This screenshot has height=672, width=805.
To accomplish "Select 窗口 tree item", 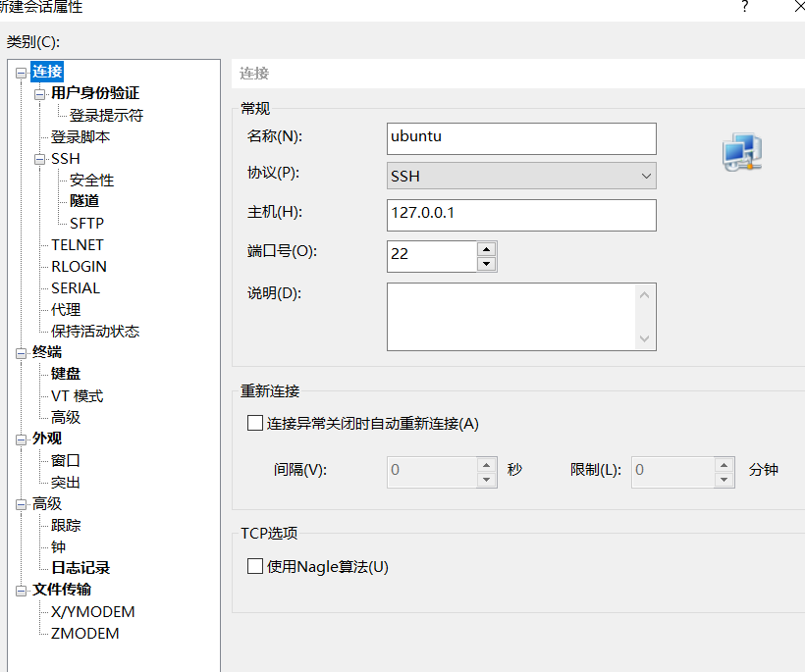I will pyautogui.click(x=66, y=460).
